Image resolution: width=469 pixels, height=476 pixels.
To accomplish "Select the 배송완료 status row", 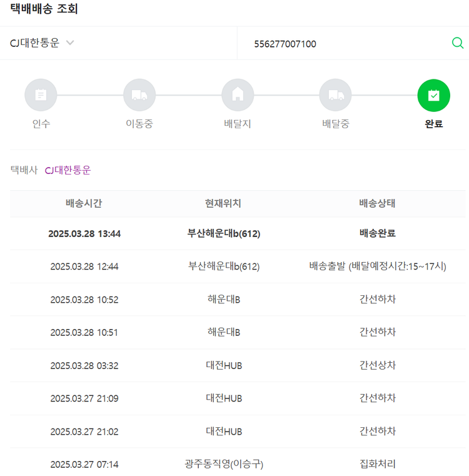I will click(x=377, y=233).
